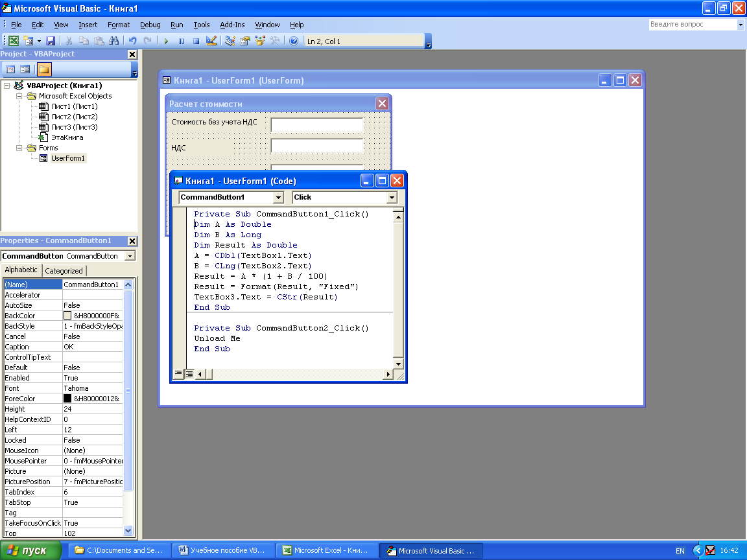Open the CommandButton object dropdown in Properties
747x560 pixels.
click(x=130, y=256)
